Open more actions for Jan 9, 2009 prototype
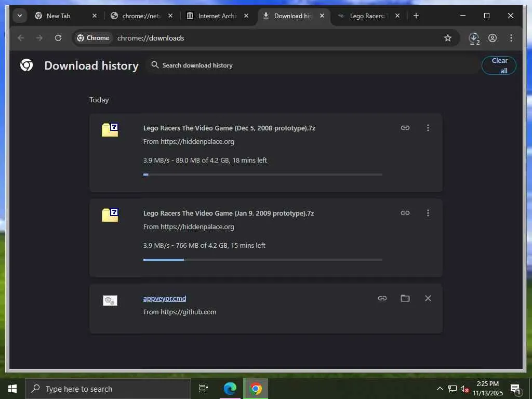Image resolution: width=532 pixels, height=399 pixels. pyautogui.click(x=428, y=213)
